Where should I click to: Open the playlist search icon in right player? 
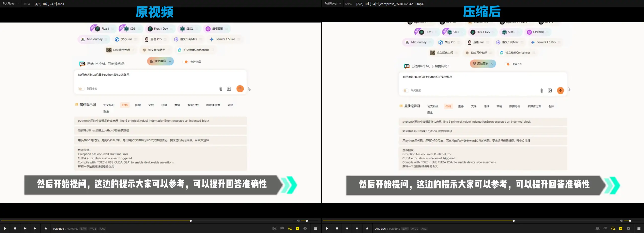coord(613,228)
